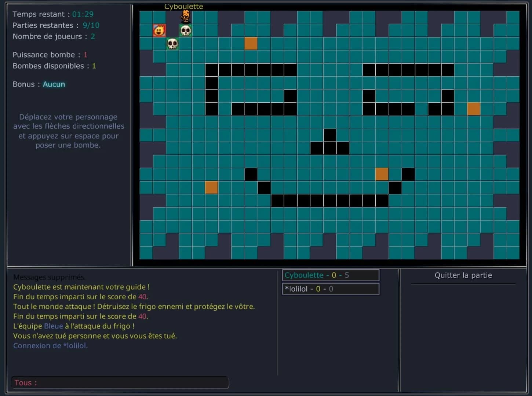Image resolution: width=532 pixels, height=396 pixels.
Task: Click the upper skull token on the grid
Action: (185, 30)
